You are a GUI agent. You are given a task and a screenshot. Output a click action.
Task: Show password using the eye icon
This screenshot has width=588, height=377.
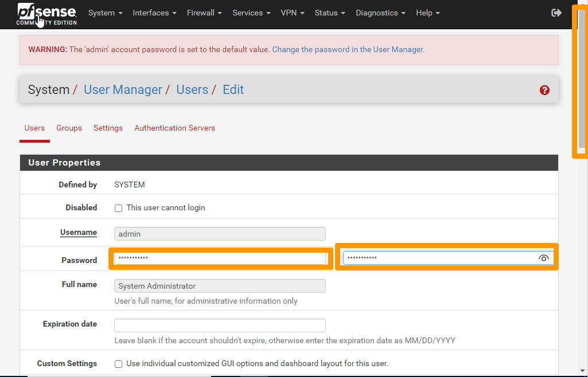coord(543,258)
